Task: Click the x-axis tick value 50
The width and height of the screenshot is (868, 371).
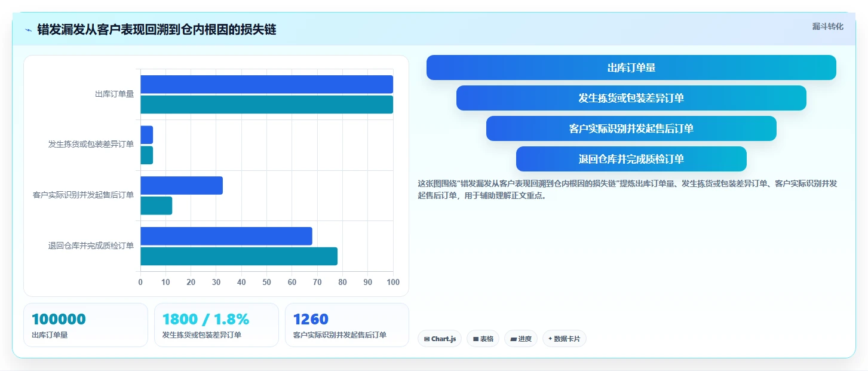Action: pos(266,282)
